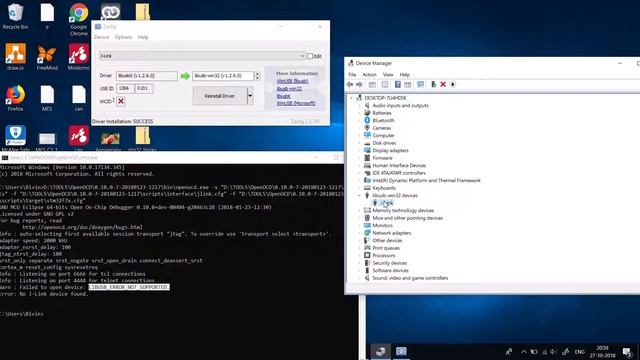Click blue Help icon in Device Manager toolbar
This screenshot has width=640, height=360.
[398, 84]
